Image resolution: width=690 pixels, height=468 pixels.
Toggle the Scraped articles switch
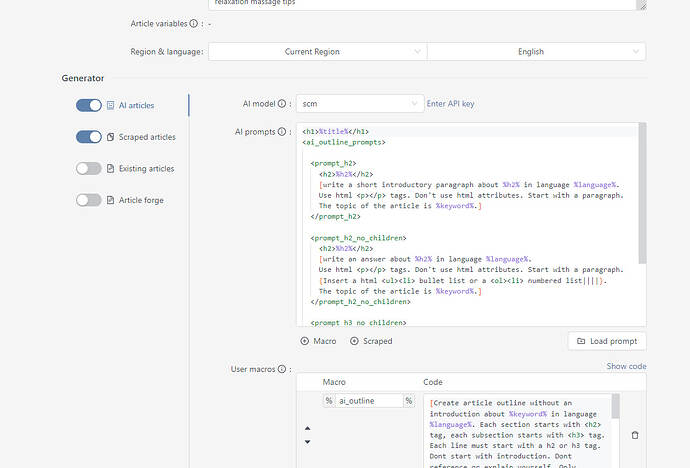pyautogui.click(x=88, y=137)
